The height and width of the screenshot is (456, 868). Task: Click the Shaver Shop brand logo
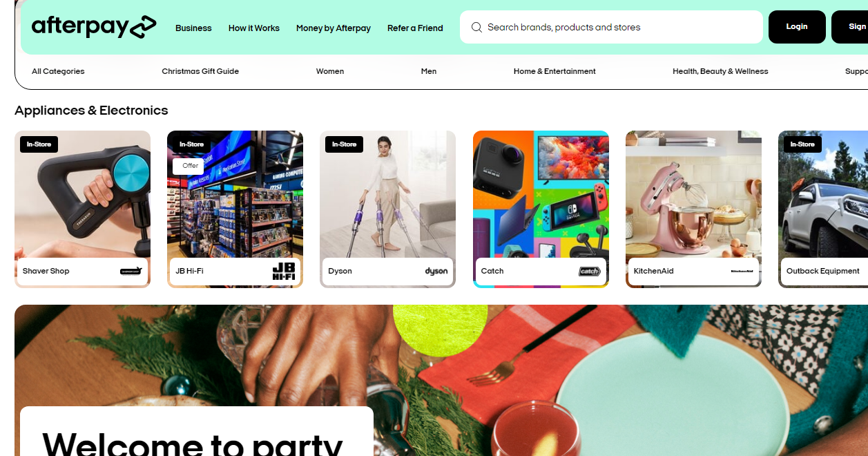pyautogui.click(x=131, y=271)
